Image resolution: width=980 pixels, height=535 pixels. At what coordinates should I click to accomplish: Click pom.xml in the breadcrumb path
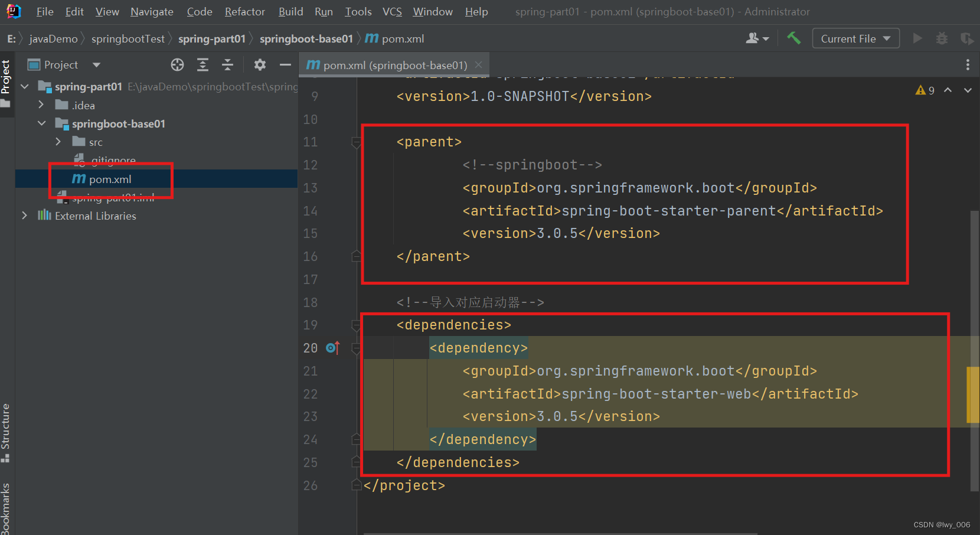(395, 38)
